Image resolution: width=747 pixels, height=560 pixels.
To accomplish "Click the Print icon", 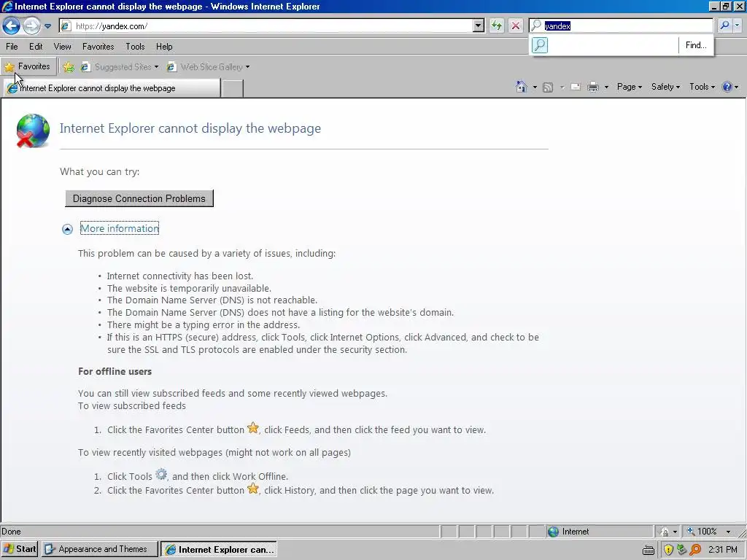I will (x=592, y=87).
